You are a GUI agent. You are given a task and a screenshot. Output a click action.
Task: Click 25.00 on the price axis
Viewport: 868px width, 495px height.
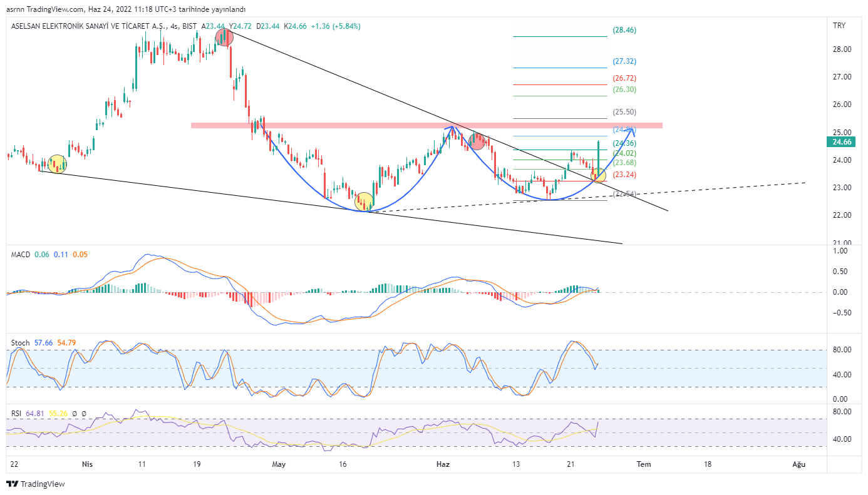pyautogui.click(x=842, y=133)
